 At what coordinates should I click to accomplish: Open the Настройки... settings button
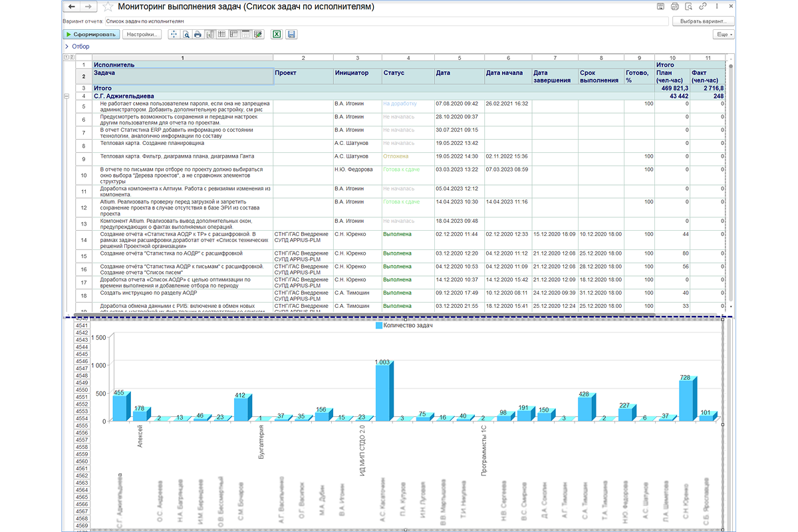[142, 35]
